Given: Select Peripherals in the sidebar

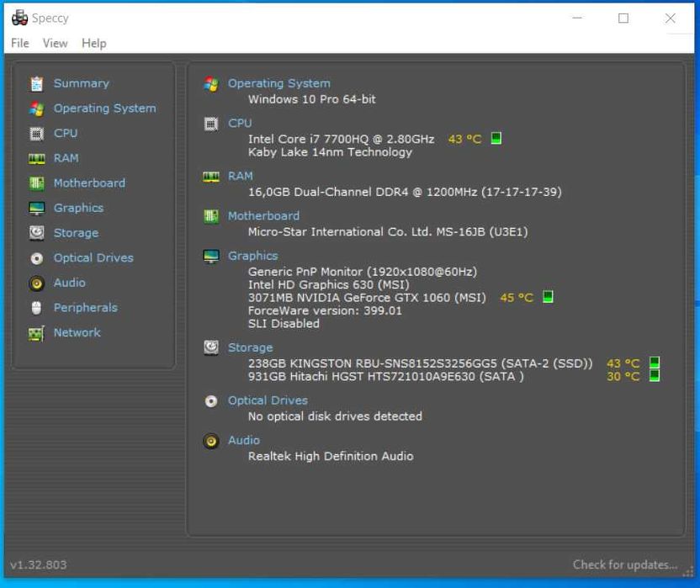Looking at the screenshot, I should [86, 308].
